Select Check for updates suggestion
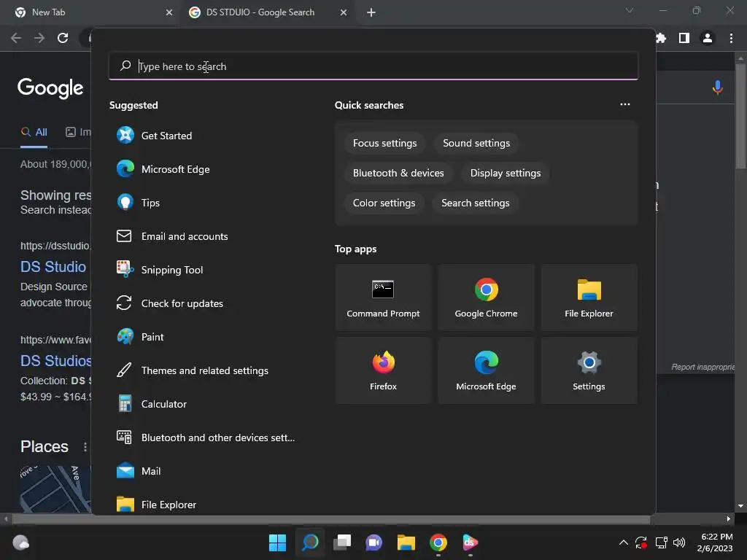 click(x=205, y=303)
